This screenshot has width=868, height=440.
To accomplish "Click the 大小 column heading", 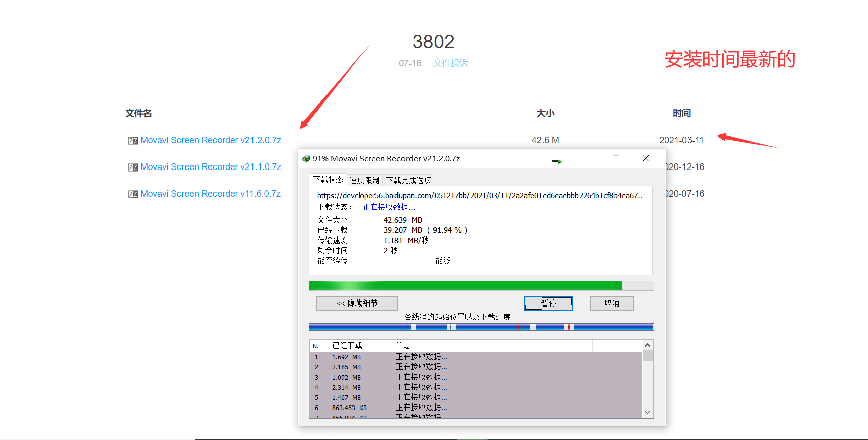I will (546, 113).
